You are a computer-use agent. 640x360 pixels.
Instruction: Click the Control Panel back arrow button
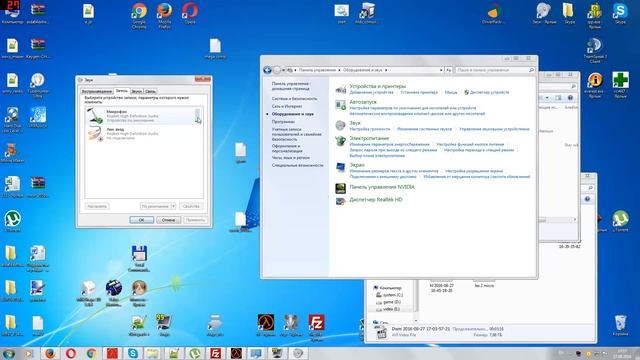pos(267,70)
